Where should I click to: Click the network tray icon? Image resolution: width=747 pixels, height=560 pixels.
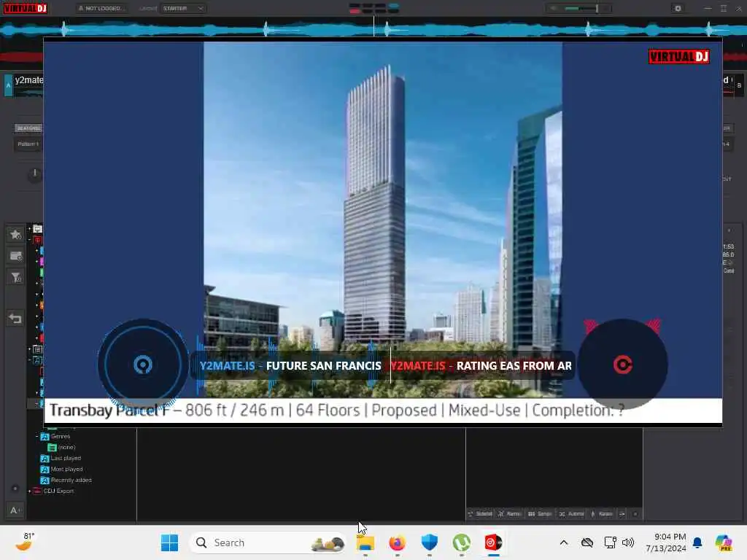[x=611, y=542]
